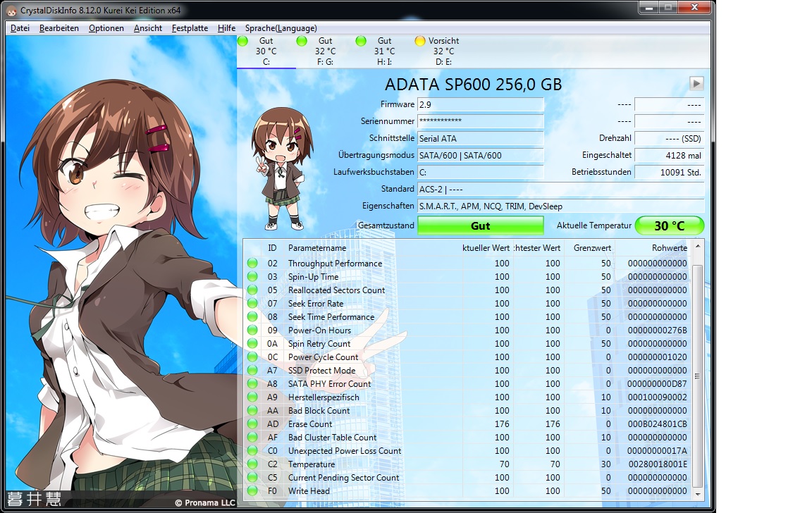Image resolution: width=812 pixels, height=513 pixels.
Task: Minimize the CrystalDiskInfo window
Action: (649, 7)
